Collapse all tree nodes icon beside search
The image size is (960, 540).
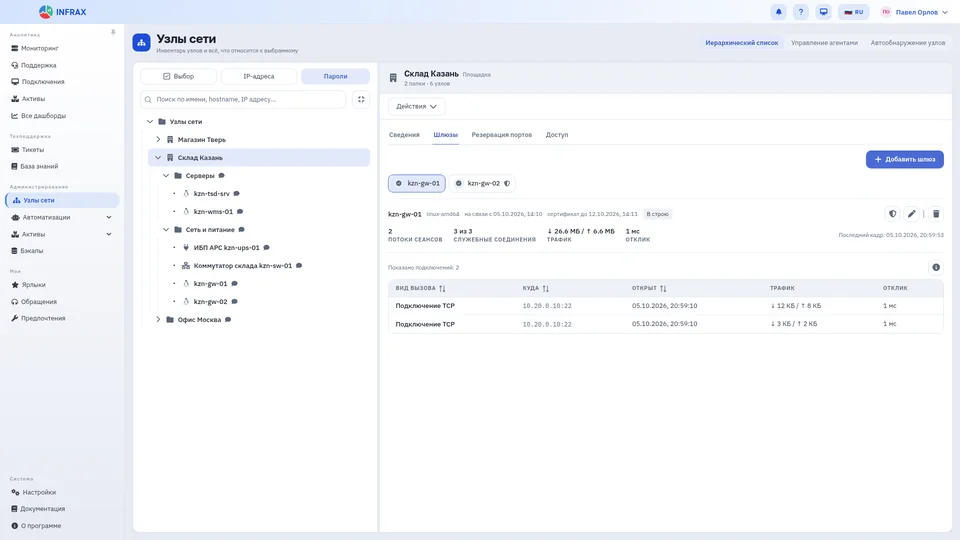tap(361, 99)
